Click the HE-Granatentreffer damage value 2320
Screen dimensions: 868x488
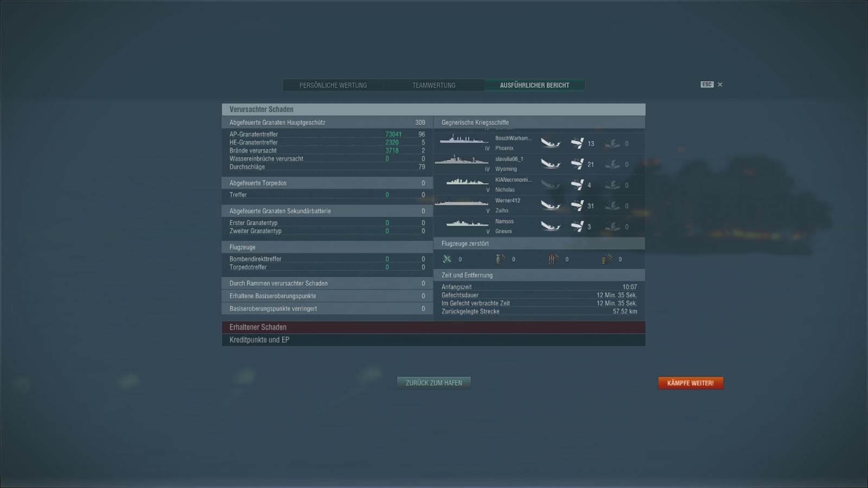click(x=392, y=143)
